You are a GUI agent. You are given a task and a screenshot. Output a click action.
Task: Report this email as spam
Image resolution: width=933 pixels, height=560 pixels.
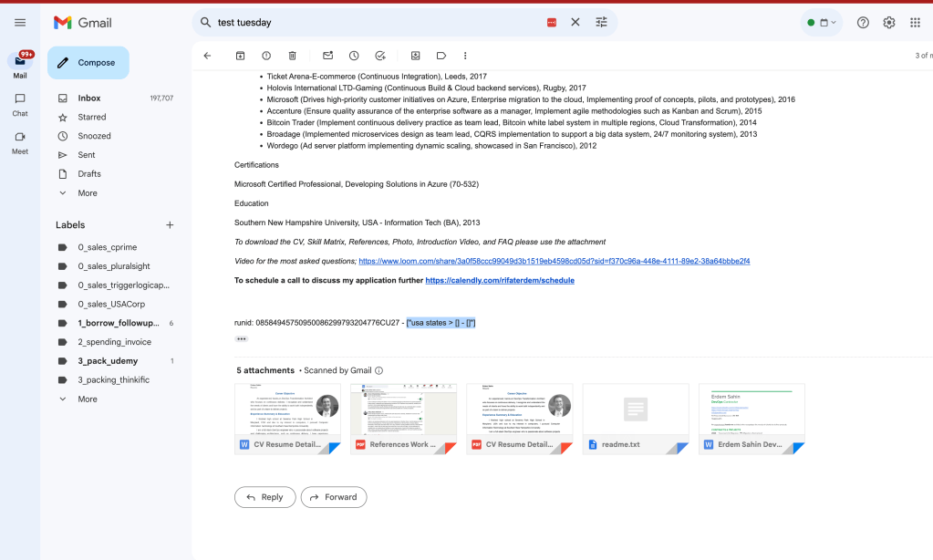point(266,56)
